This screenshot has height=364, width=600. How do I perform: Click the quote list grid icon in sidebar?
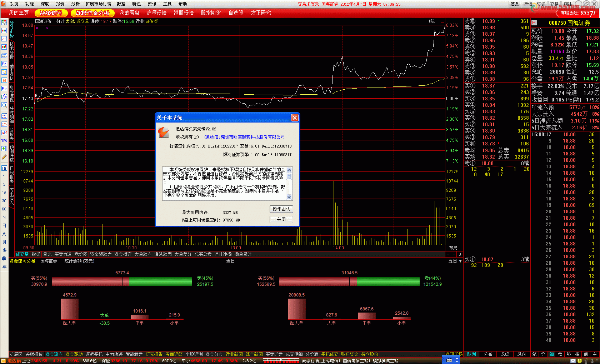click(x=4, y=30)
